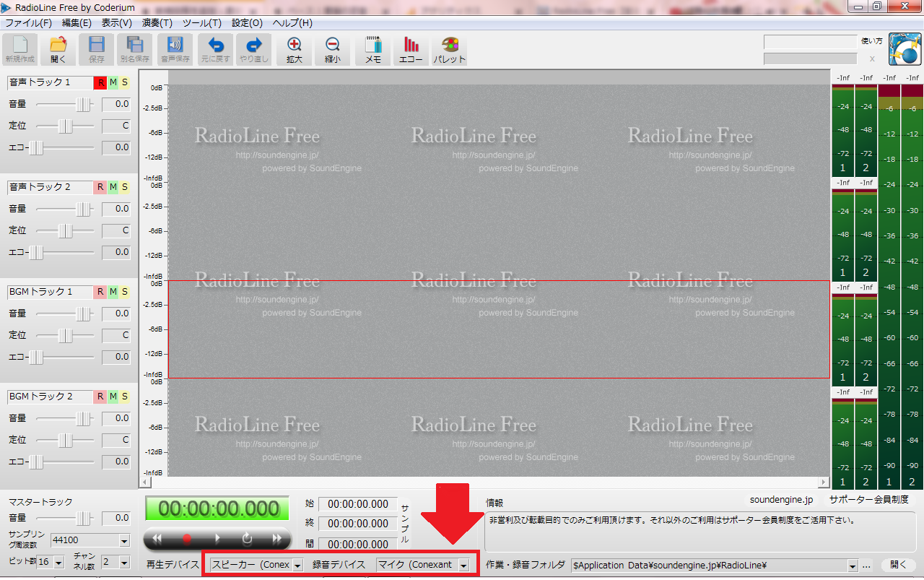
Task: Click the timeline scroll-right arrow
Action: pos(824,482)
